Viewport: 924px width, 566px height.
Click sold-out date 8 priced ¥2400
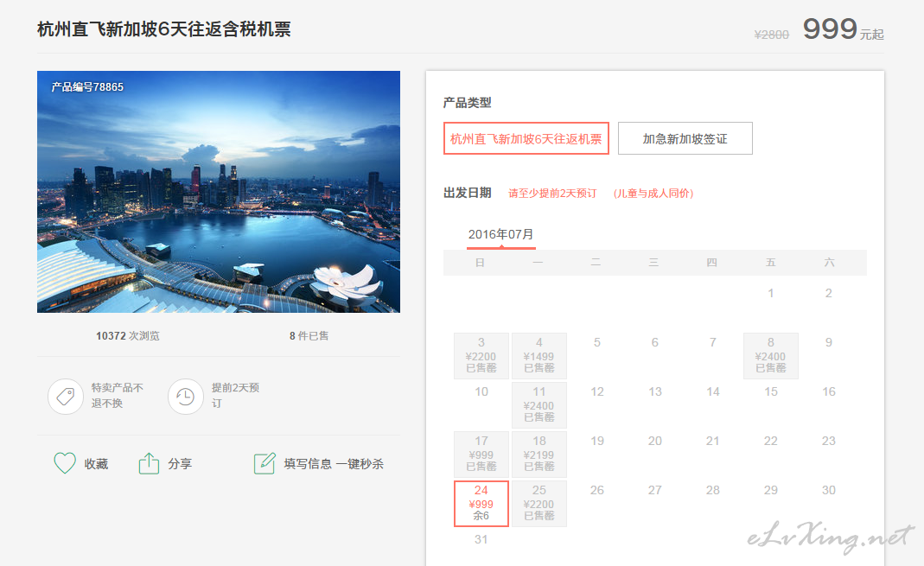click(x=770, y=356)
